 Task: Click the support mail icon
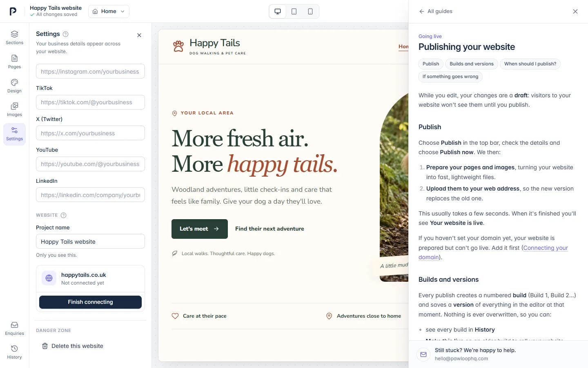423,354
